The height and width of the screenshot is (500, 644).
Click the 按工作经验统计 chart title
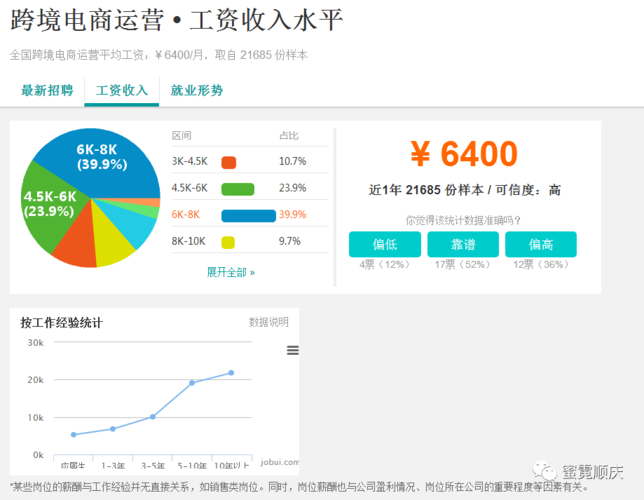pyautogui.click(x=62, y=323)
